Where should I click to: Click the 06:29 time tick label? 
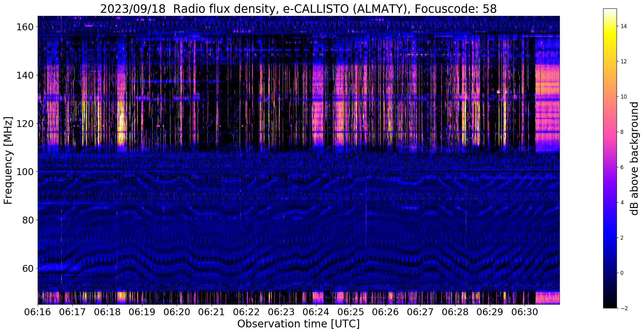(490, 312)
